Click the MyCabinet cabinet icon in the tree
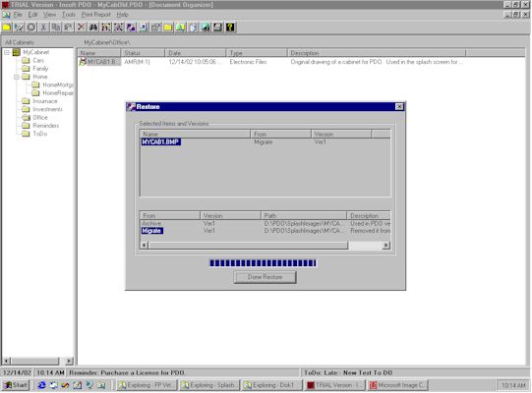Image resolution: width=532 pixels, height=393 pixels. (17, 52)
